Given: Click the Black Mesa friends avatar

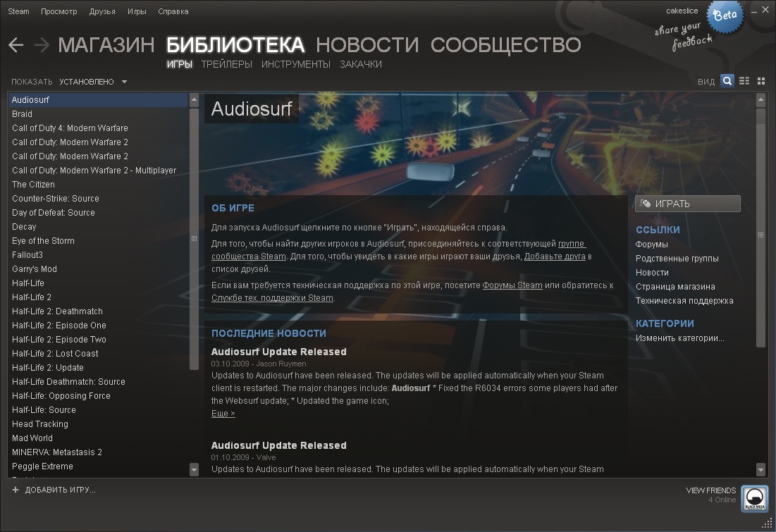Looking at the screenshot, I should point(754,495).
